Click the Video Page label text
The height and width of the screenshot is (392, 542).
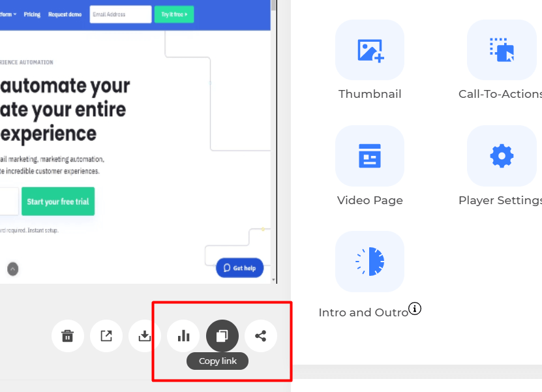tap(370, 200)
